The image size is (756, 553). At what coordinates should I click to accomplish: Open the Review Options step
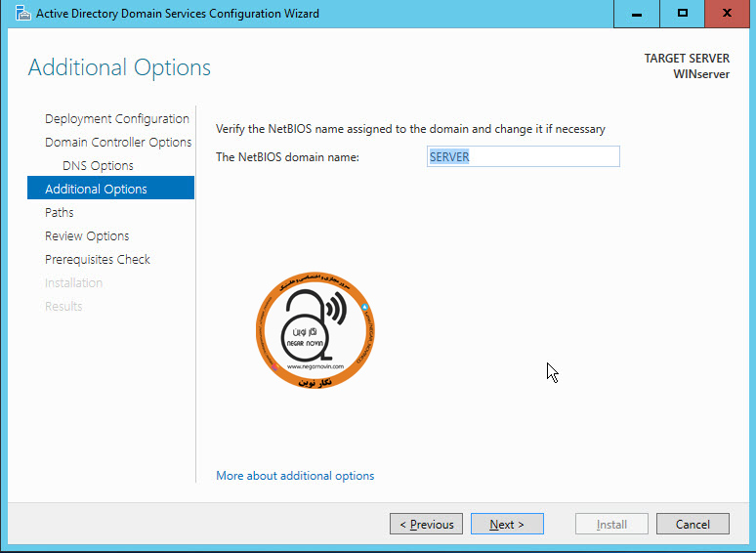tap(87, 235)
